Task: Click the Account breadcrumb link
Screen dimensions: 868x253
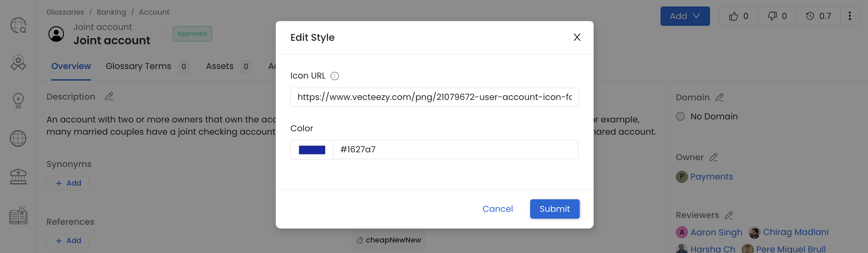Action: click(x=154, y=12)
